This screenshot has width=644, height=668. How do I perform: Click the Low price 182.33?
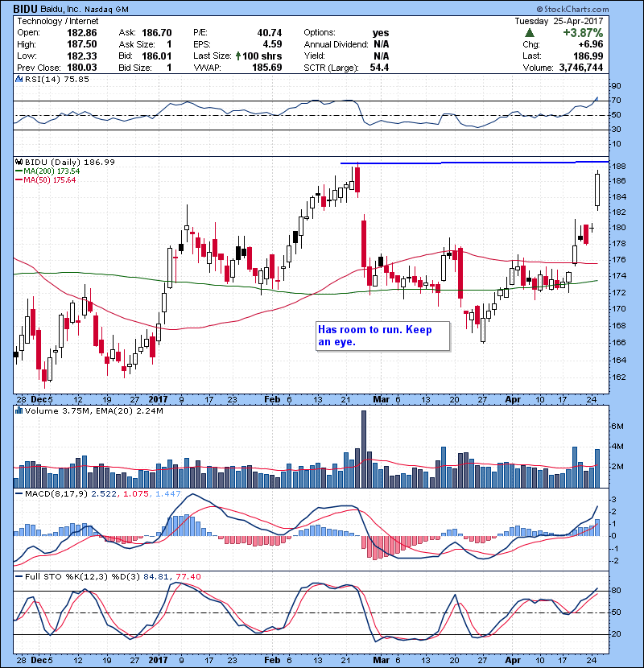tap(82, 56)
